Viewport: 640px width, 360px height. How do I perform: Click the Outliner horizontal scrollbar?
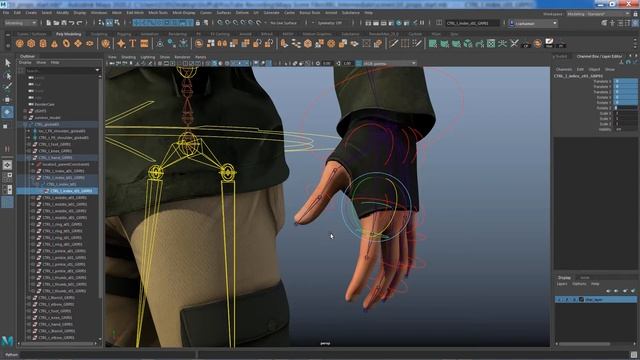[57, 344]
